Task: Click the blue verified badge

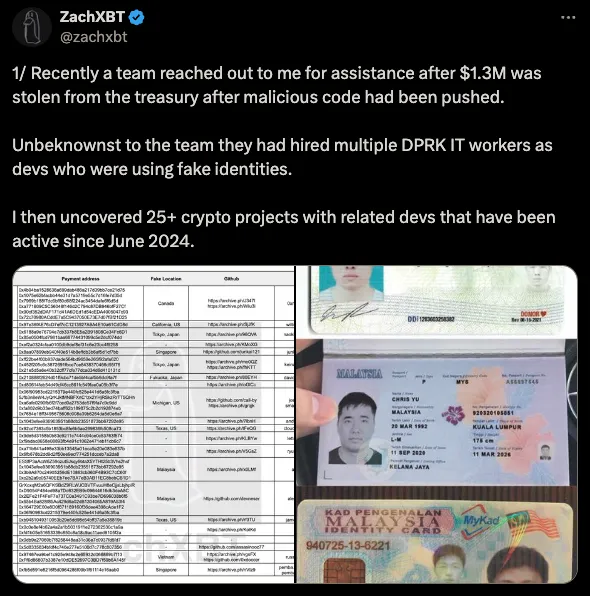Action: tap(136, 17)
